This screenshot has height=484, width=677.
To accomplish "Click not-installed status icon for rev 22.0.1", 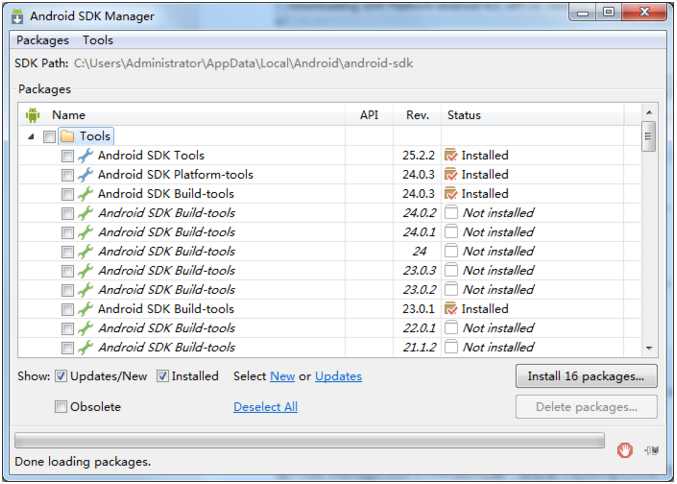I will (x=451, y=328).
